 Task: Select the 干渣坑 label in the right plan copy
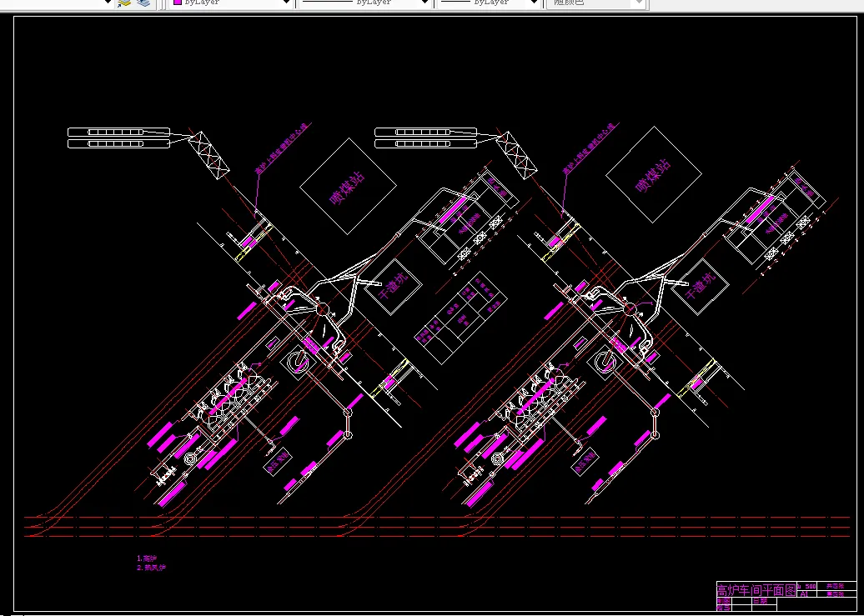pyautogui.click(x=701, y=287)
